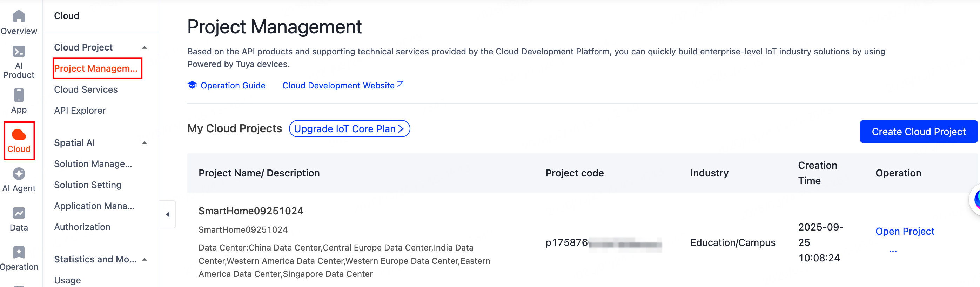Open API Explorer
The image size is (980, 287).
click(80, 111)
